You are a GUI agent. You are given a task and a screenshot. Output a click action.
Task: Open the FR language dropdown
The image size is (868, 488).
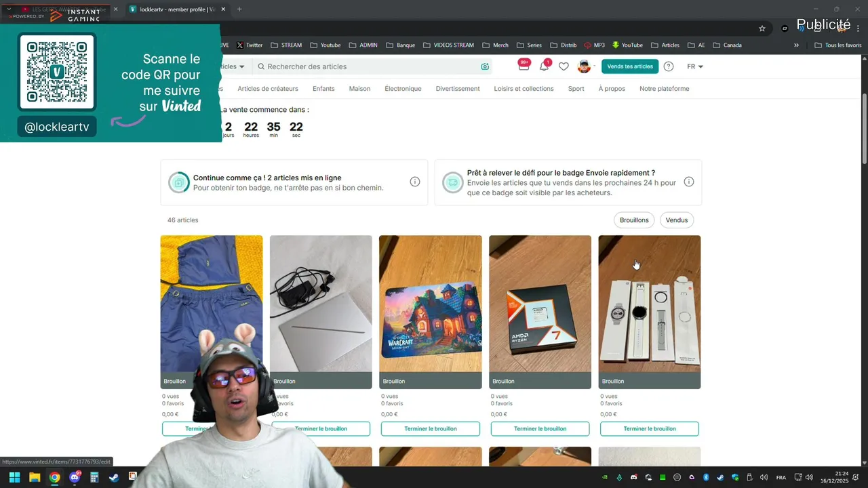point(695,66)
